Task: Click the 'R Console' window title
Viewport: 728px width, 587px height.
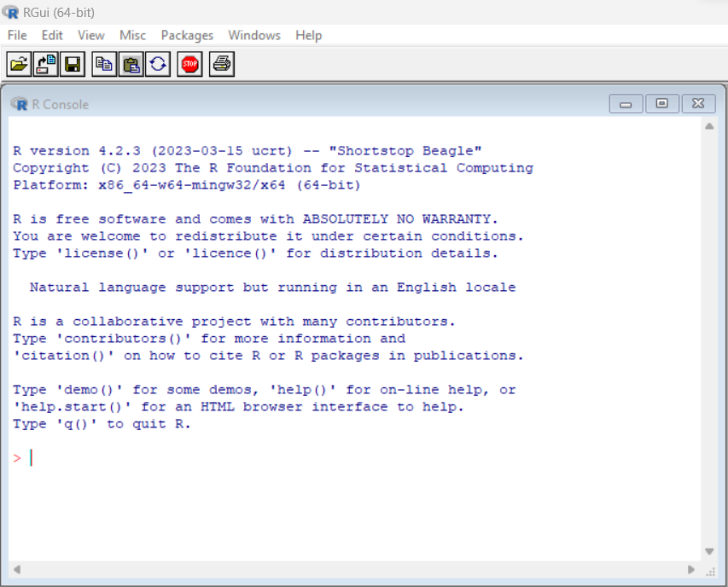Action: [x=60, y=104]
